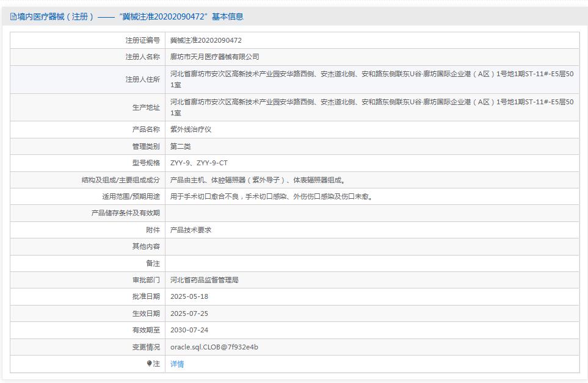This screenshot has height=383, width=588.
Task: Select the 型号规格 cell ZYY-9、ZYY-9-CT
Action: [x=202, y=163]
